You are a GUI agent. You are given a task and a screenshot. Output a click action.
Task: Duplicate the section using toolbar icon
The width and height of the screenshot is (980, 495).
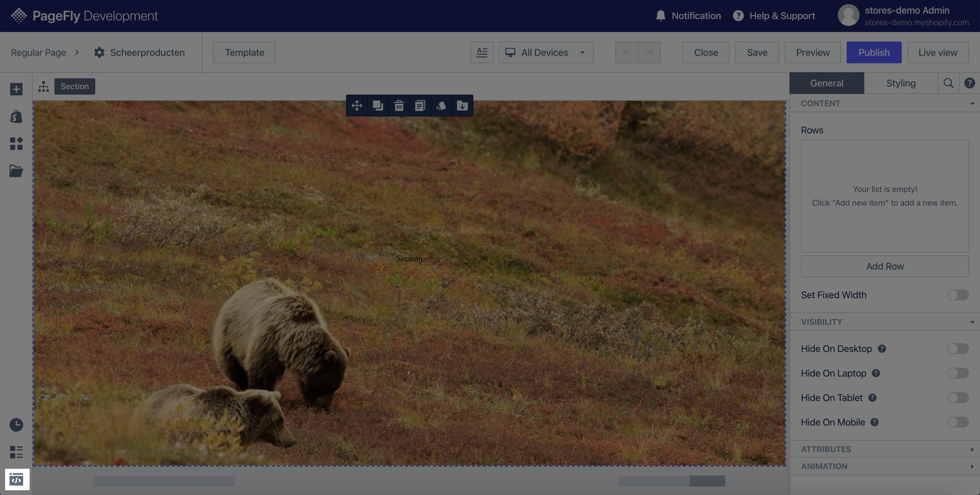pos(378,106)
